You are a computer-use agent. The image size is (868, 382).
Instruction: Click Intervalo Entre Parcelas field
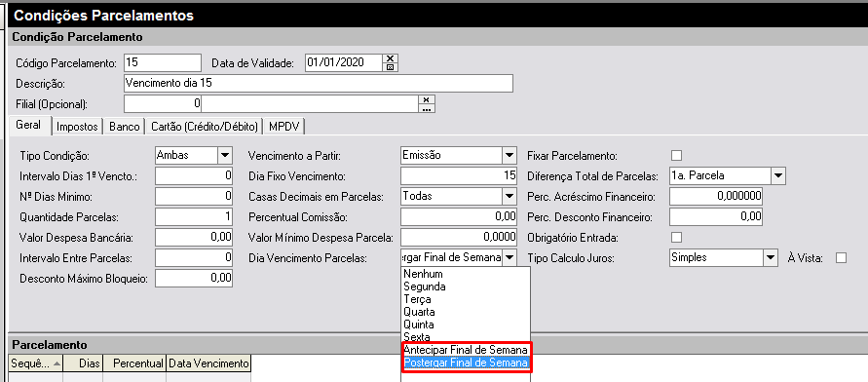coord(194,257)
